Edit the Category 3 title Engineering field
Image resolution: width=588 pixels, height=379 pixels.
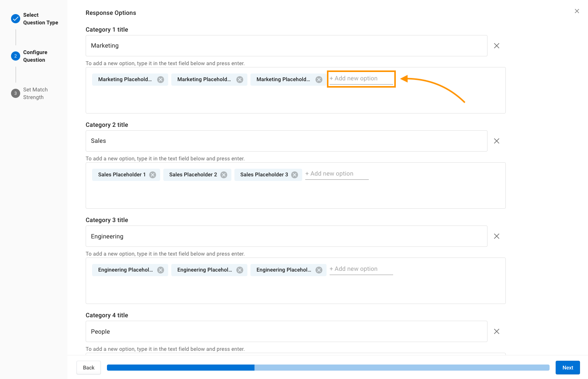coord(286,236)
